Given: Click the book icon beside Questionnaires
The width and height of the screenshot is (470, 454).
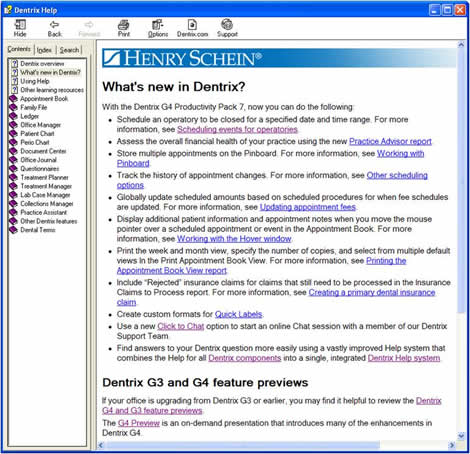Looking at the screenshot, I should pos(13,169).
